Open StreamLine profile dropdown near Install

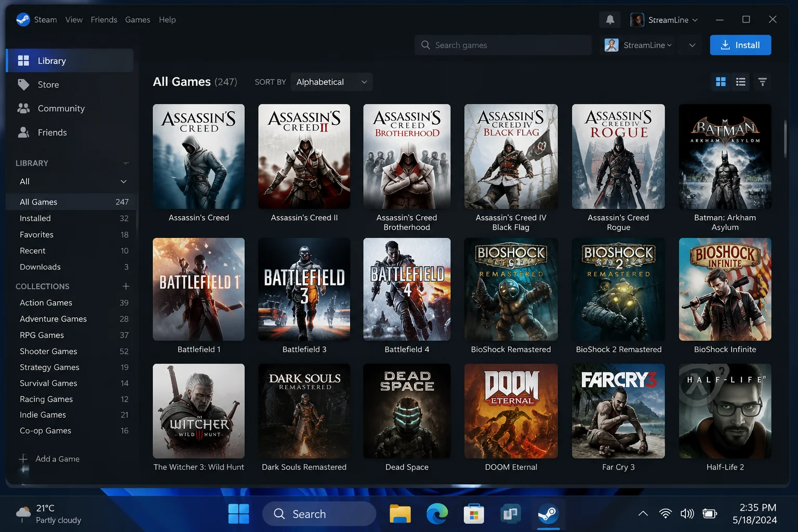(x=639, y=45)
